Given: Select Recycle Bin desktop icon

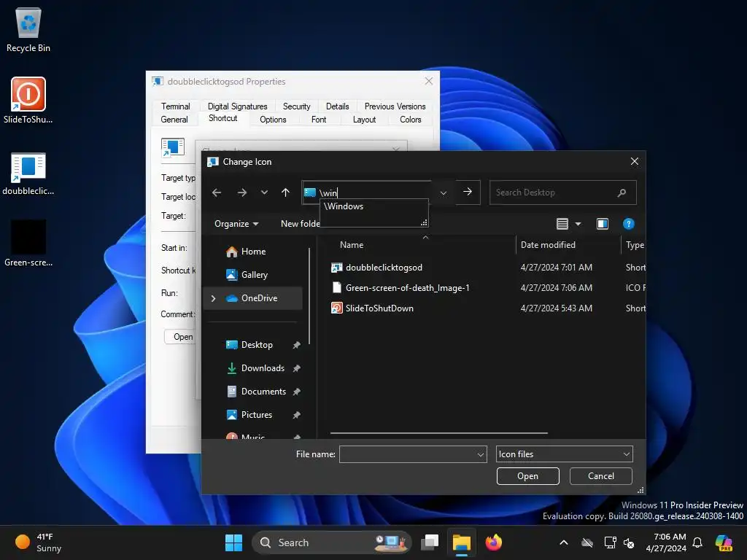Looking at the screenshot, I should (28, 29).
